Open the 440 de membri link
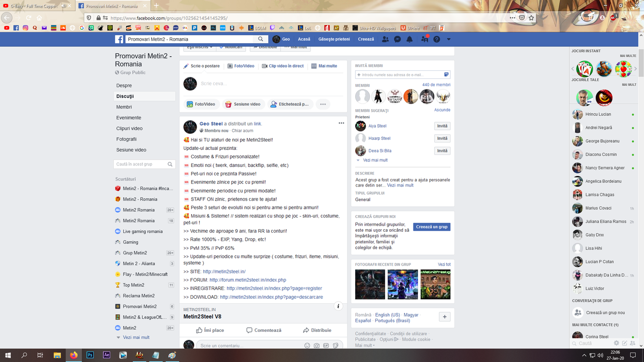The width and height of the screenshot is (644, 362). click(x=436, y=85)
